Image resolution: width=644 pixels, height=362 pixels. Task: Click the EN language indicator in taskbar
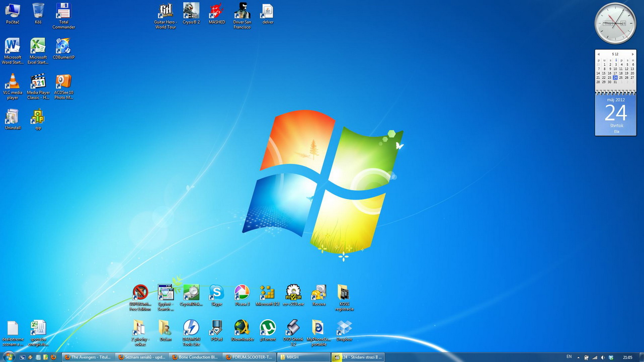coord(569,357)
